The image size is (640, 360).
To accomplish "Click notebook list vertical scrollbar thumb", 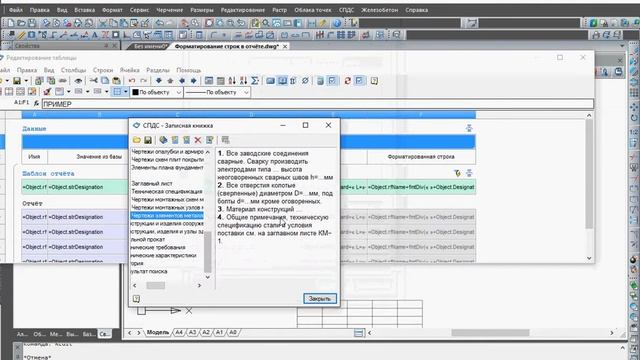I will point(208,252).
